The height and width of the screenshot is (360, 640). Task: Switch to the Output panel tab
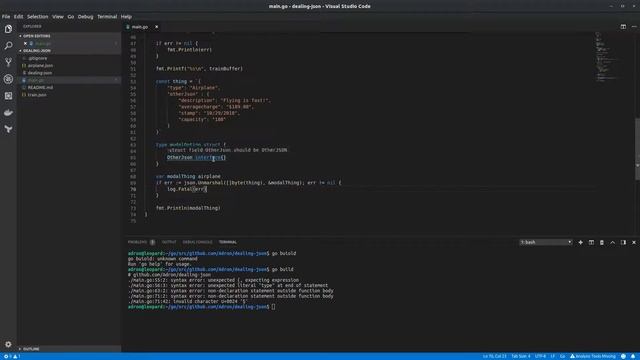click(169, 242)
